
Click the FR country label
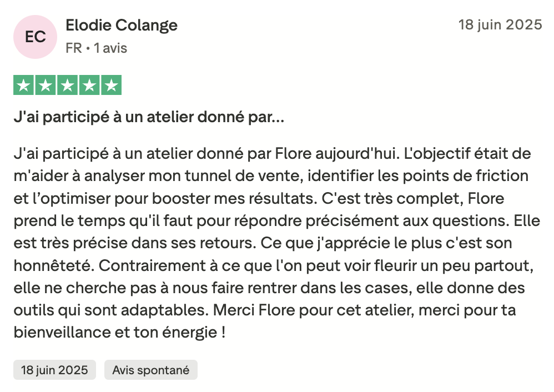(73, 48)
